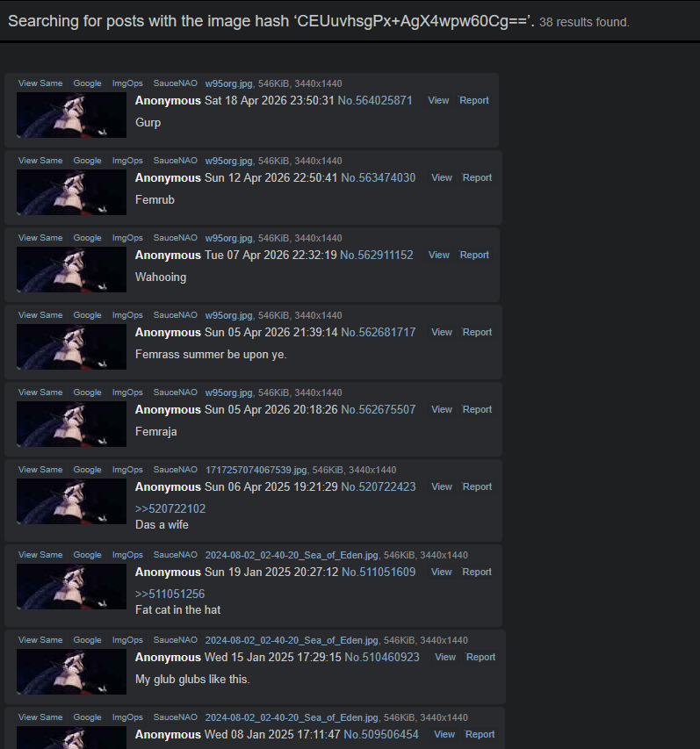Click Anonymous name on Gurp post
The height and width of the screenshot is (749, 700).
click(168, 101)
